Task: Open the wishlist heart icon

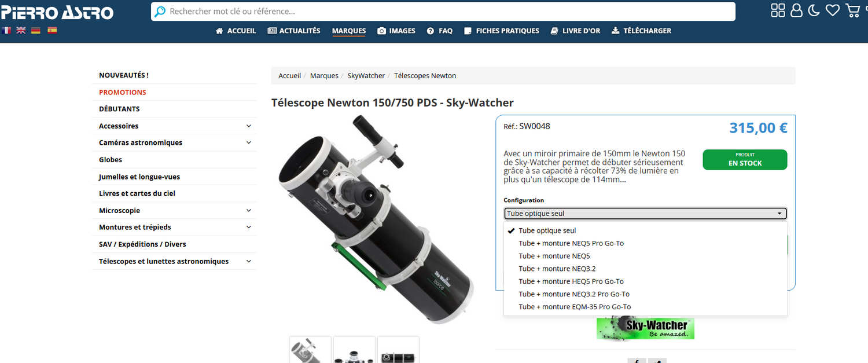Action: tap(833, 10)
